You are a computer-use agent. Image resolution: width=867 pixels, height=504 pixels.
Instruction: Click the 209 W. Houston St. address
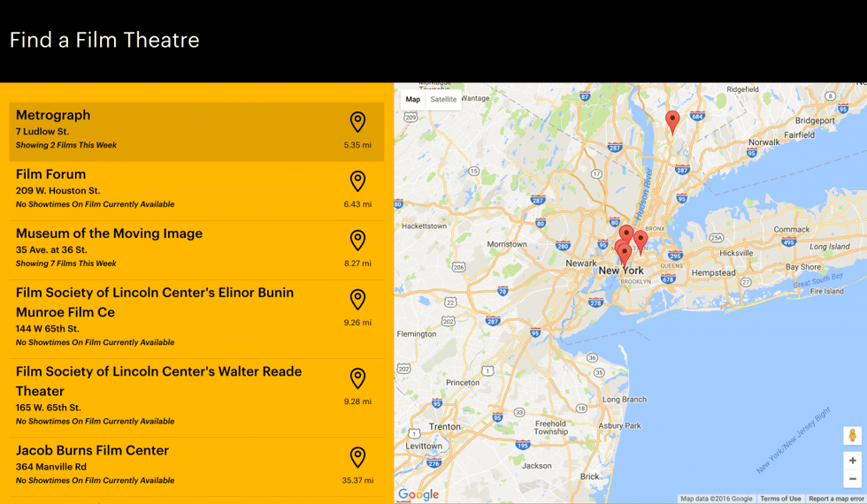[x=58, y=191]
